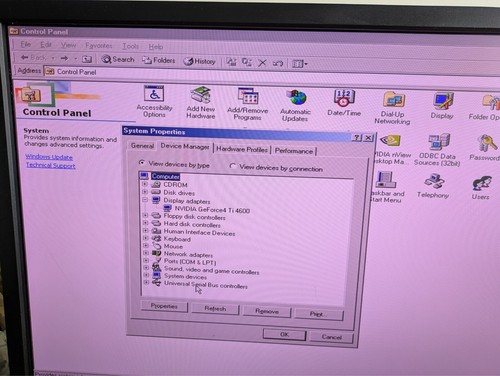The width and height of the screenshot is (500, 376).
Task: Click the Print button in Device Manager
Action: [x=319, y=314]
